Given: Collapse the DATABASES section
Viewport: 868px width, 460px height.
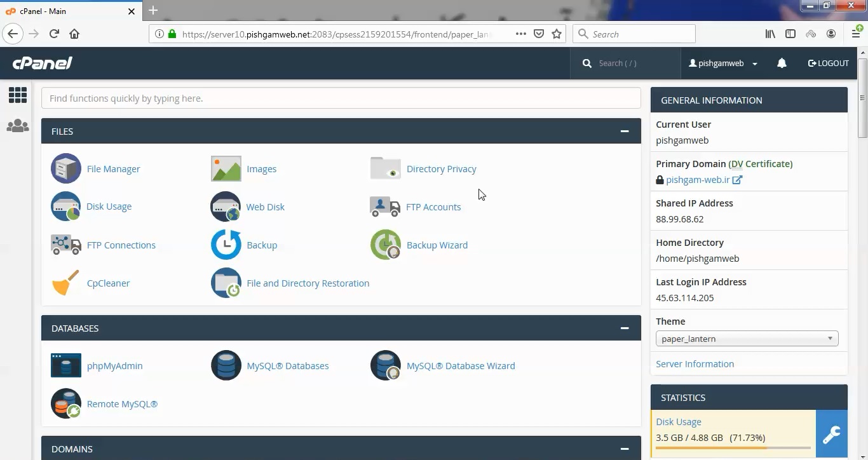Looking at the screenshot, I should 625,328.
